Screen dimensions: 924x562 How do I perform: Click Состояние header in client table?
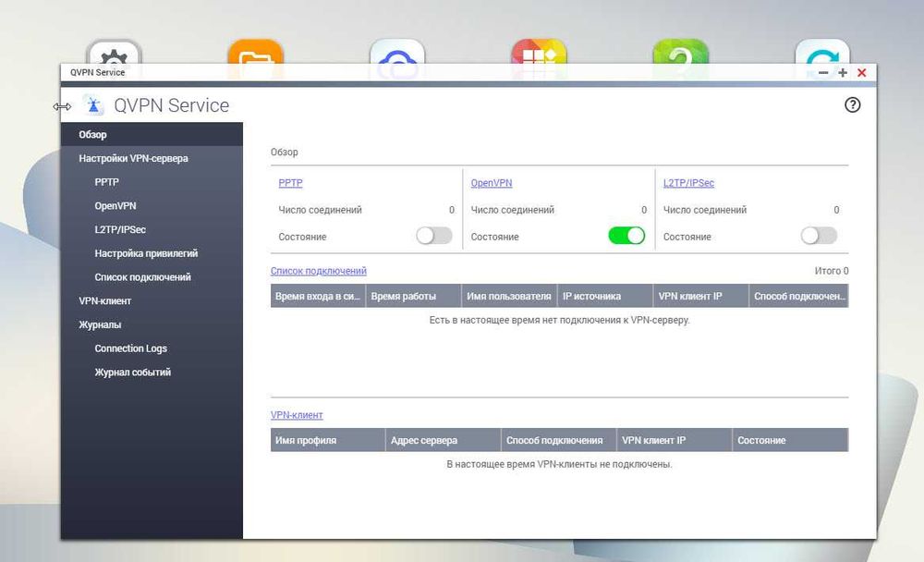pyautogui.click(x=790, y=440)
